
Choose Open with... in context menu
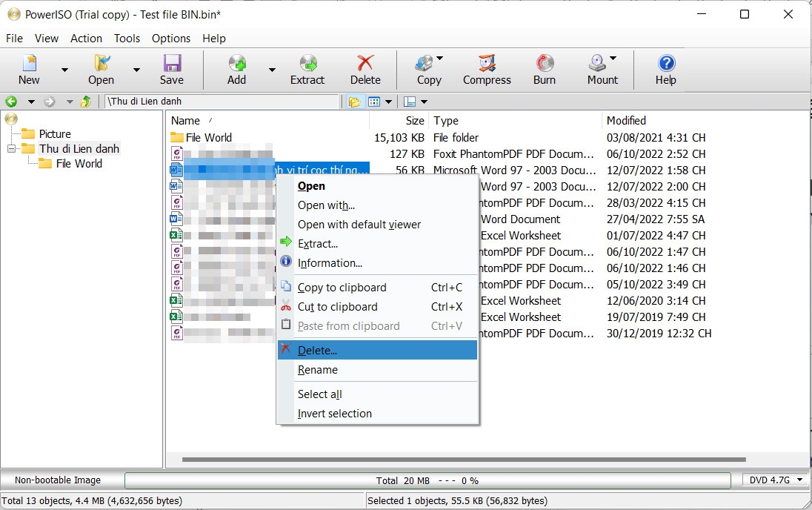(x=377, y=205)
